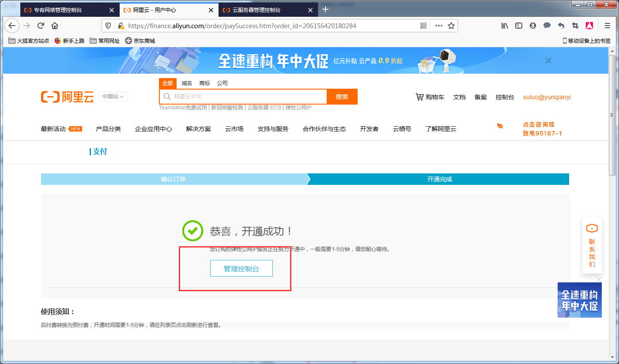Switch to the 域名 search tab
This screenshot has width=619, height=364.
[x=186, y=83]
